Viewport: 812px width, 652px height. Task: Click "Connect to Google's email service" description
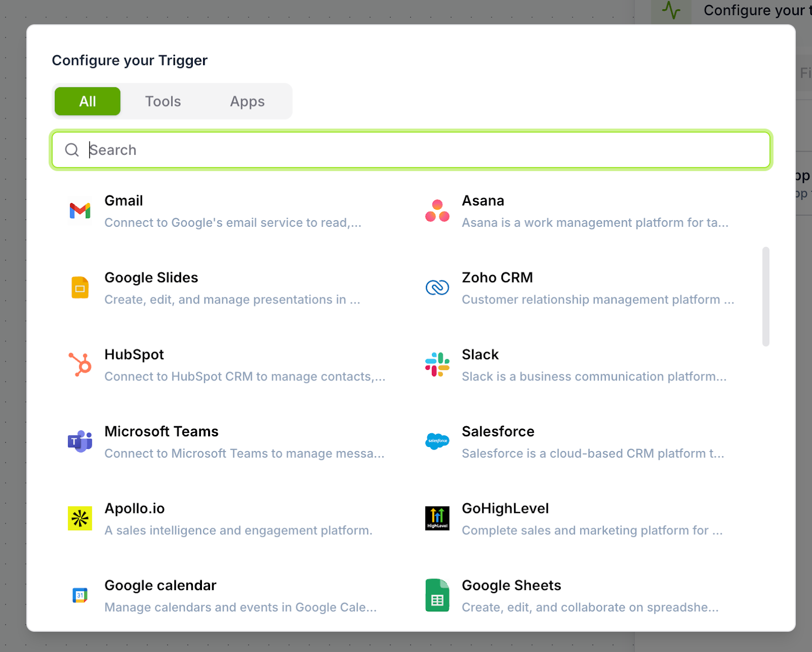point(233,223)
